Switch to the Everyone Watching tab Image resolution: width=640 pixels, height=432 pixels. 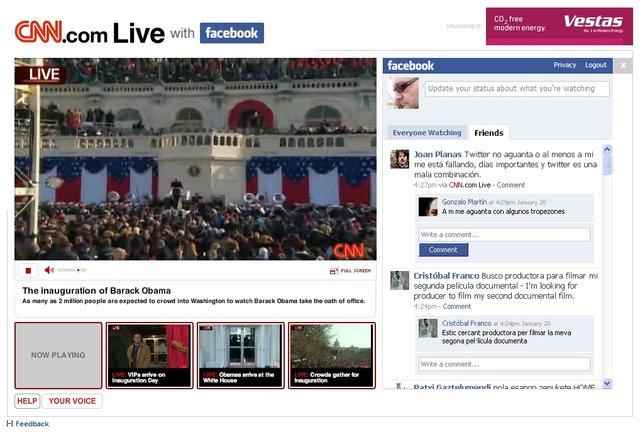pyautogui.click(x=427, y=133)
